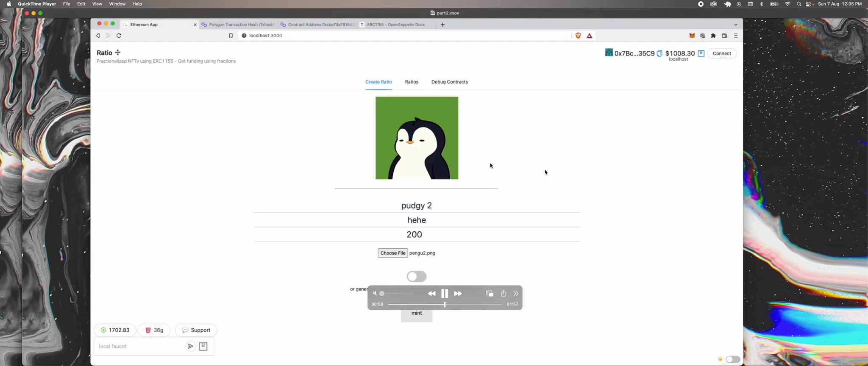Toggle the generate switch above mint

tap(417, 277)
